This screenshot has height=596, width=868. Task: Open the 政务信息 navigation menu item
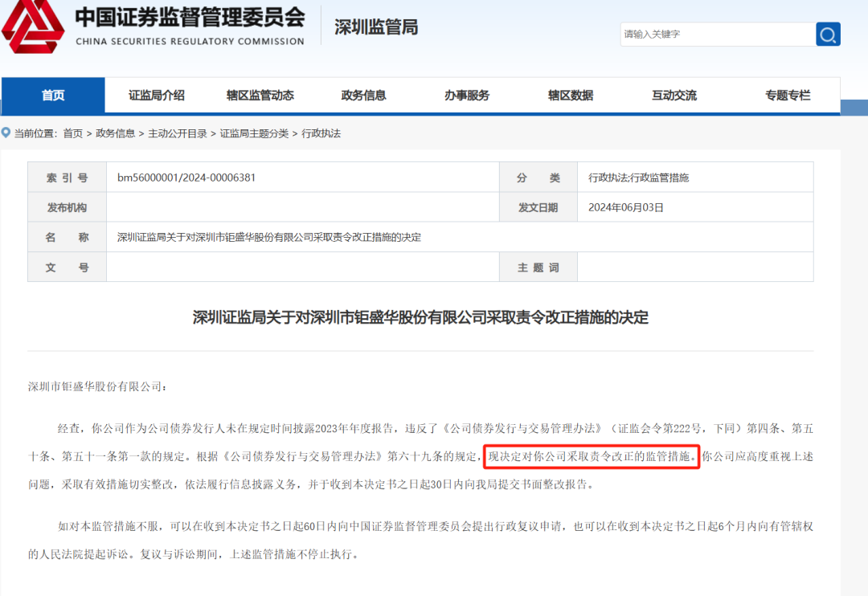pos(364,95)
